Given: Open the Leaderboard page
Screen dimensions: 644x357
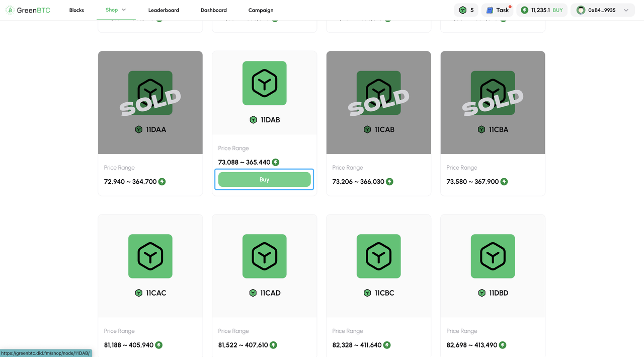Looking at the screenshot, I should pyautogui.click(x=164, y=10).
